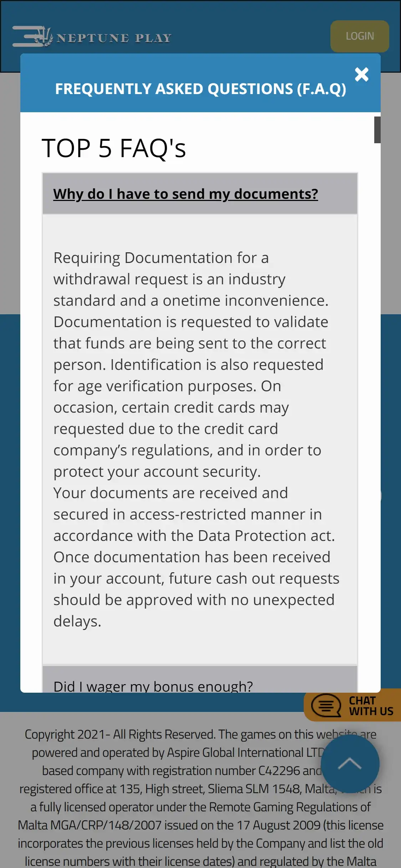Collapse the 'Why do I have to send my documents?' question
This screenshot has width=401, height=868.
coord(185,194)
